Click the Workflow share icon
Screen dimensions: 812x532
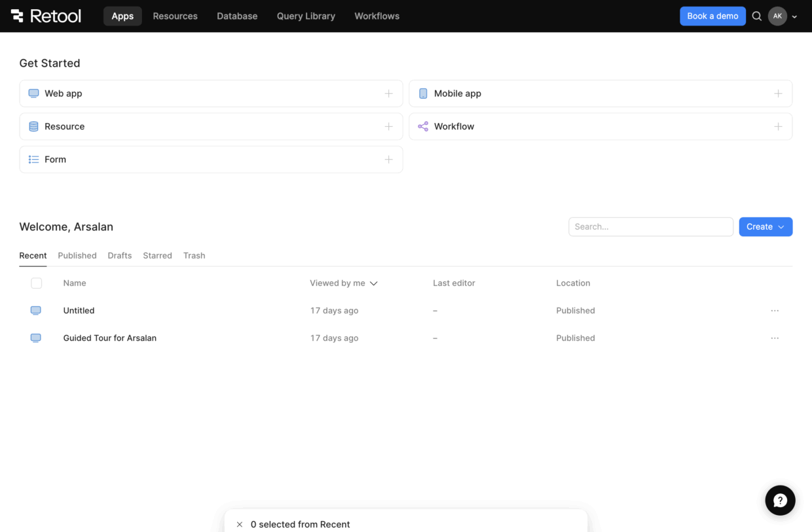[422, 126]
